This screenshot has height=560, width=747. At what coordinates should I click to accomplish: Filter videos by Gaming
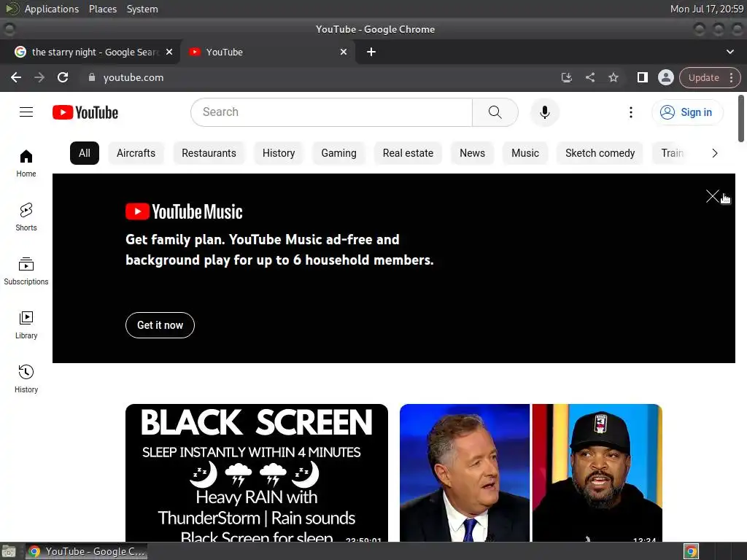tap(338, 153)
